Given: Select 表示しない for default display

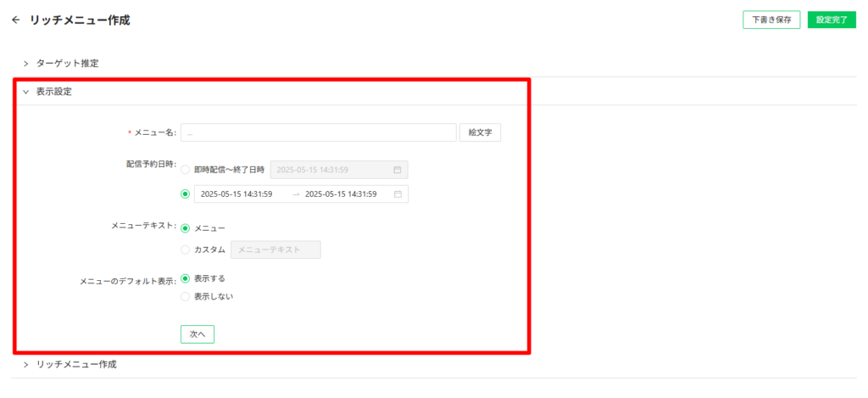Looking at the screenshot, I should (185, 296).
